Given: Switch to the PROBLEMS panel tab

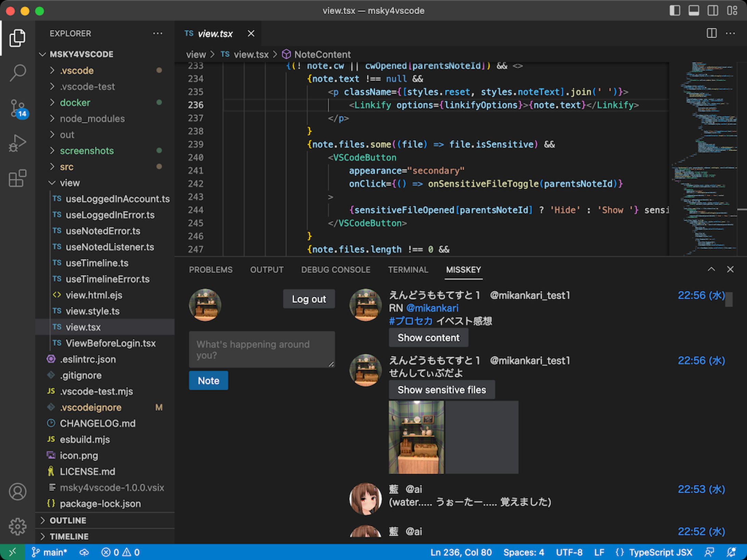Looking at the screenshot, I should coord(210,270).
